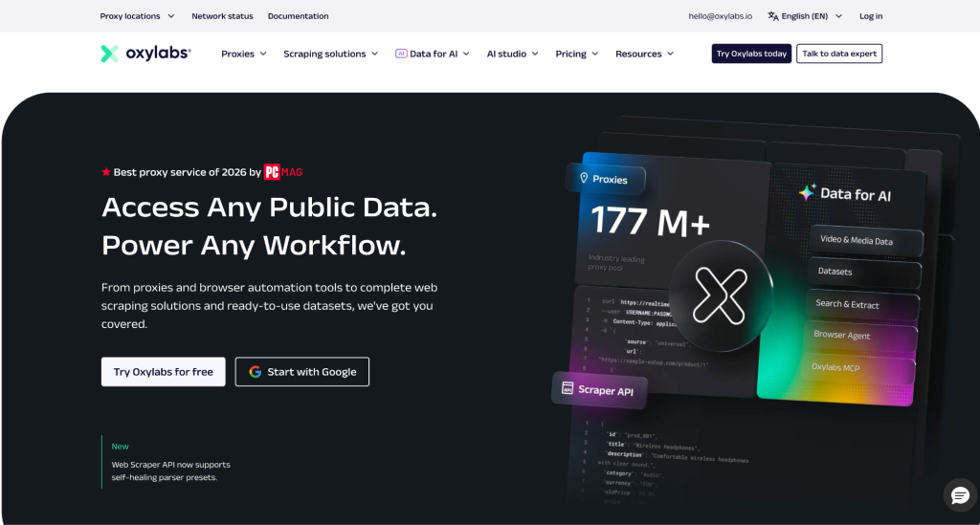Image resolution: width=980 pixels, height=525 pixels.
Task: Click the Datasets chip
Action: coord(865,273)
